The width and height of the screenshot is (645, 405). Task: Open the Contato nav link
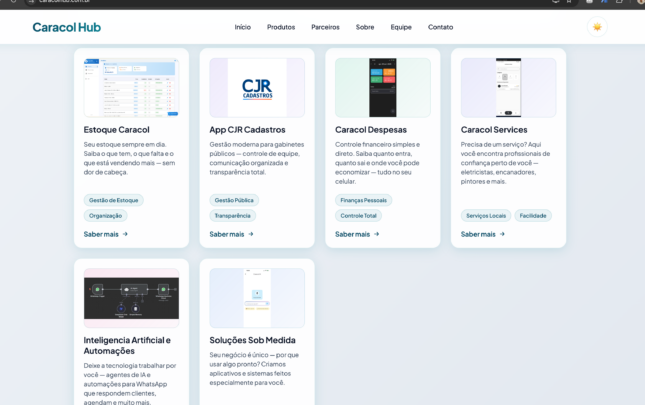click(440, 27)
